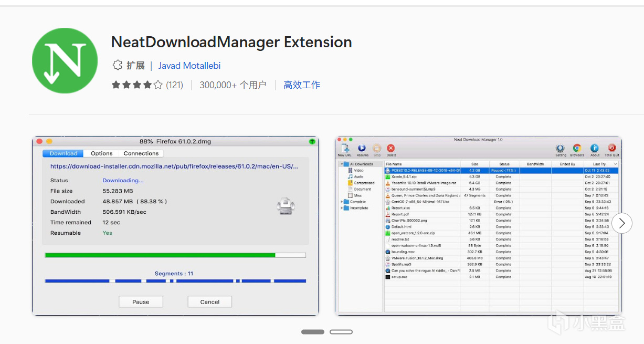
Task: Click the blue About info icon
Action: [595, 150]
